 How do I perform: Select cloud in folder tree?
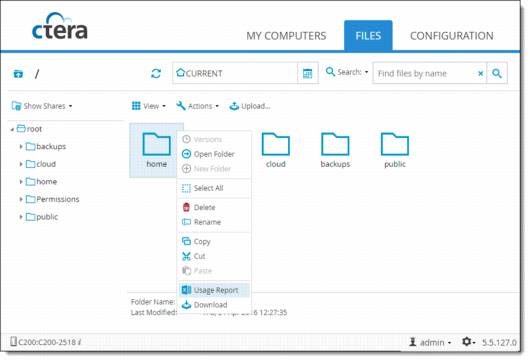click(41, 164)
